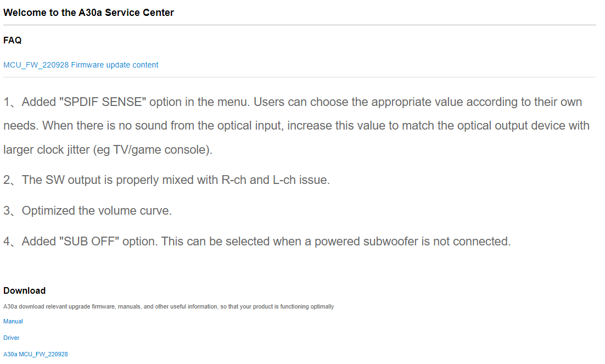Viewport: 605px width, 364px height.
Task: Download A30a MCU_FW_220928 firmware
Action: pos(36,354)
